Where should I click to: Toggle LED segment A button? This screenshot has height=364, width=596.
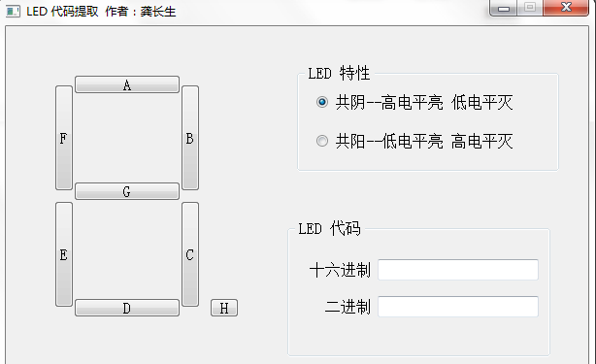127,84
